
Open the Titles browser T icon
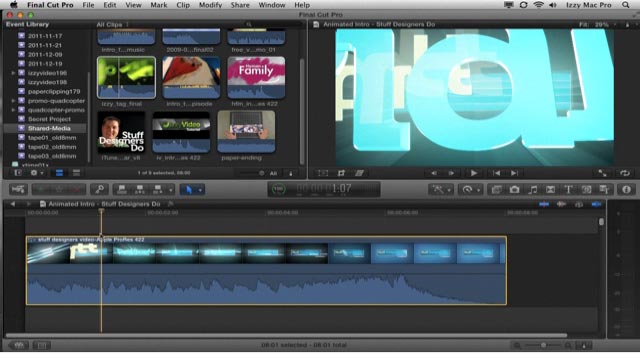(x=568, y=189)
